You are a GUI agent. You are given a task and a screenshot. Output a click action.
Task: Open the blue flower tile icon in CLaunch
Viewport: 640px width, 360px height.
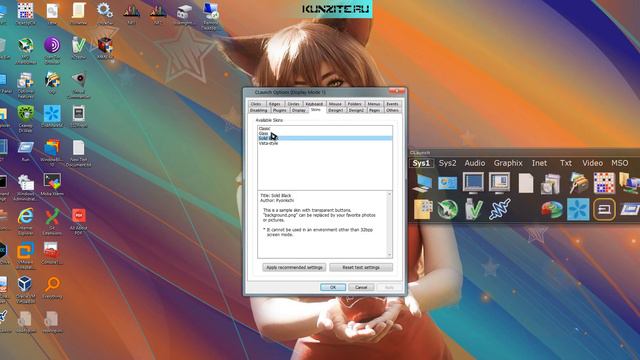pos(578,209)
